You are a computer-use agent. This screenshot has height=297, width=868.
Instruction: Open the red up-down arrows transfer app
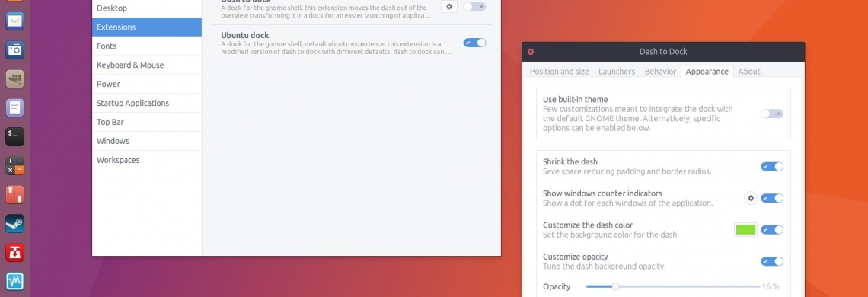point(15,194)
